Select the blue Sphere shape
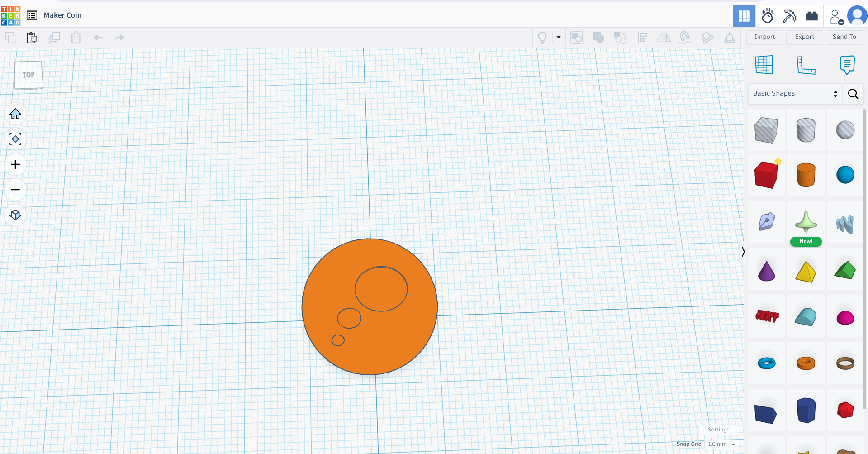This screenshot has width=868, height=454. click(845, 175)
